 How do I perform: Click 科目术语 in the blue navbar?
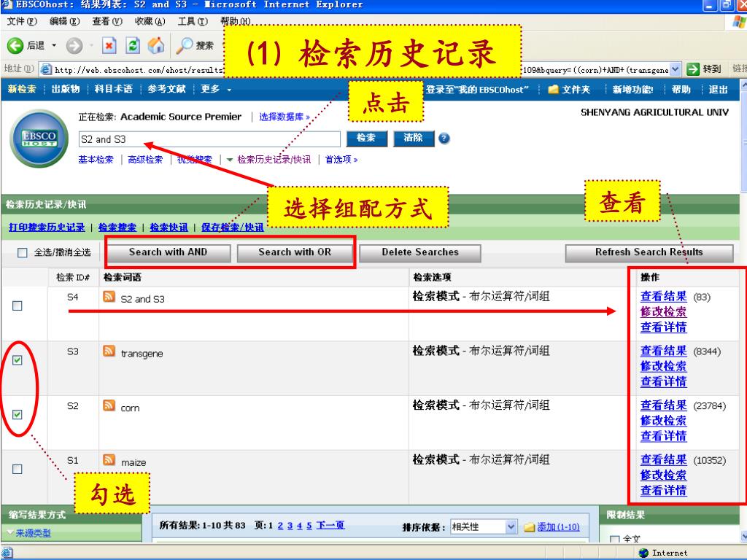[113, 90]
